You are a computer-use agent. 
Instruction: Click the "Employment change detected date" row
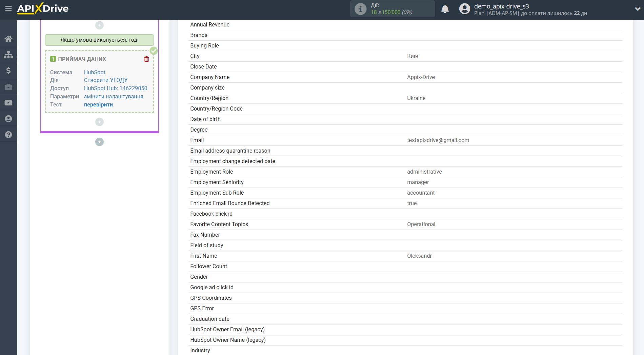coord(405,161)
